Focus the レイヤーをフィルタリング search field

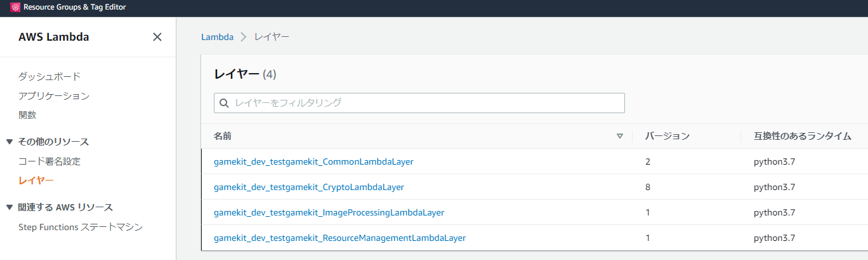(x=419, y=103)
